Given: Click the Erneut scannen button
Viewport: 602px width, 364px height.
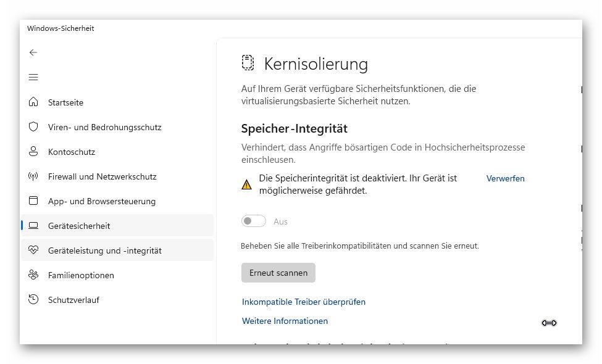Looking at the screenshot, I should pos(278,273).
